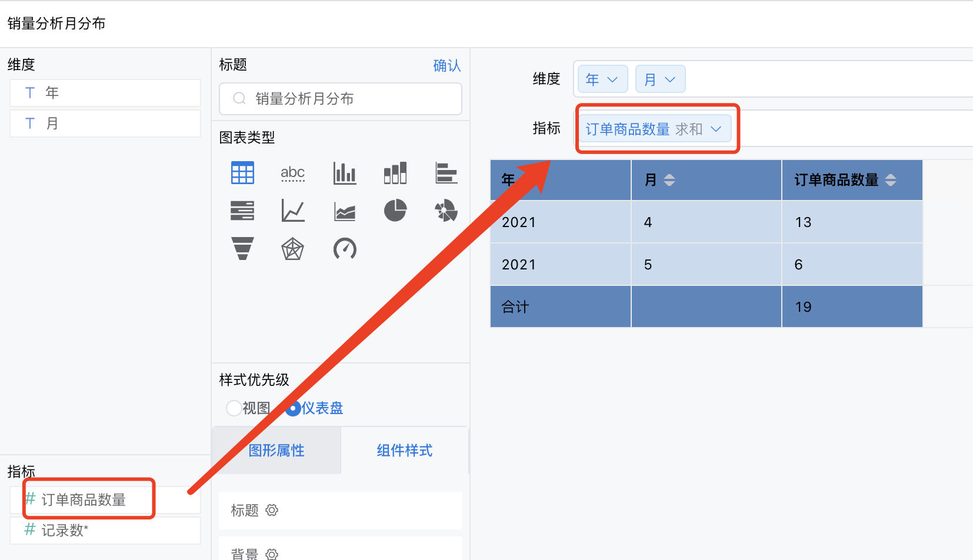Select the 订单商品数量 indicator field
The image size is (973, 560).
pyautogui.click(x=105, y=500)
